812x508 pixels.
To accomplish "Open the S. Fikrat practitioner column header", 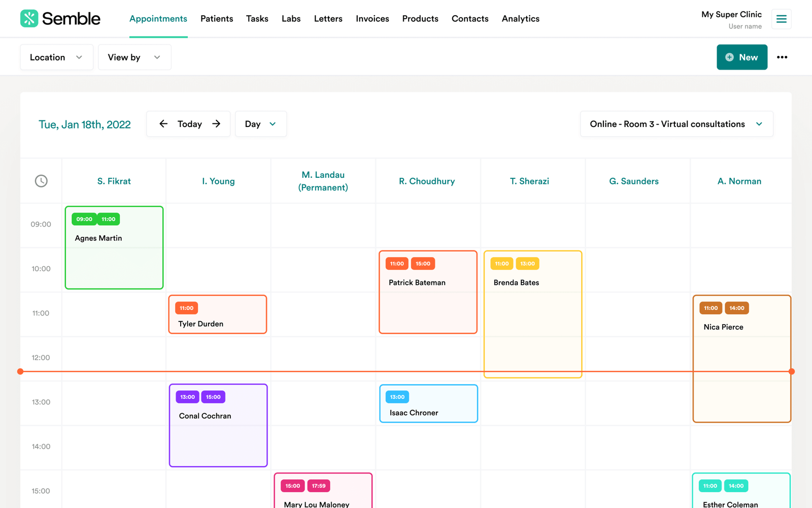I will pos(114,181).
